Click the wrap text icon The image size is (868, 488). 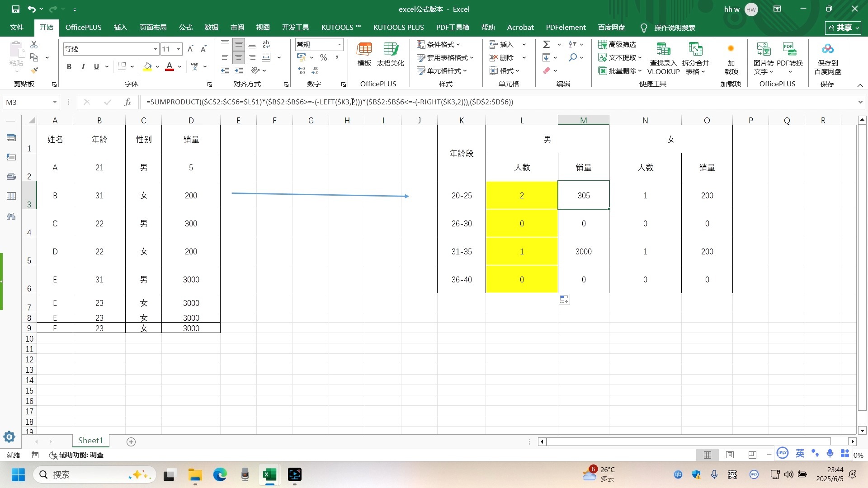(266, 44)
